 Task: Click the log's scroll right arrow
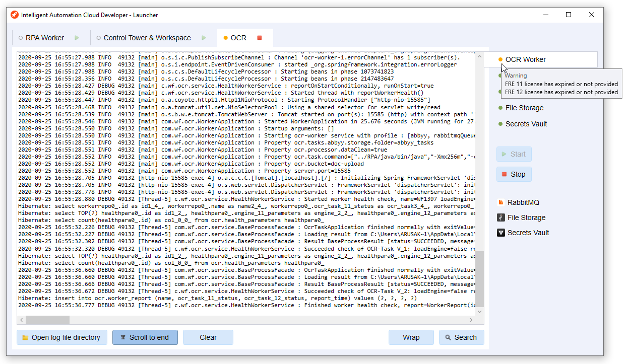click(x=471, y=320)
